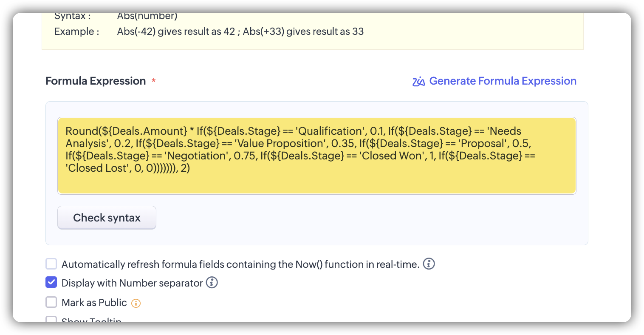The image size is (644, 335).
Task: Click the 'Display with Number separator' label text
Action: coord(132,283)
